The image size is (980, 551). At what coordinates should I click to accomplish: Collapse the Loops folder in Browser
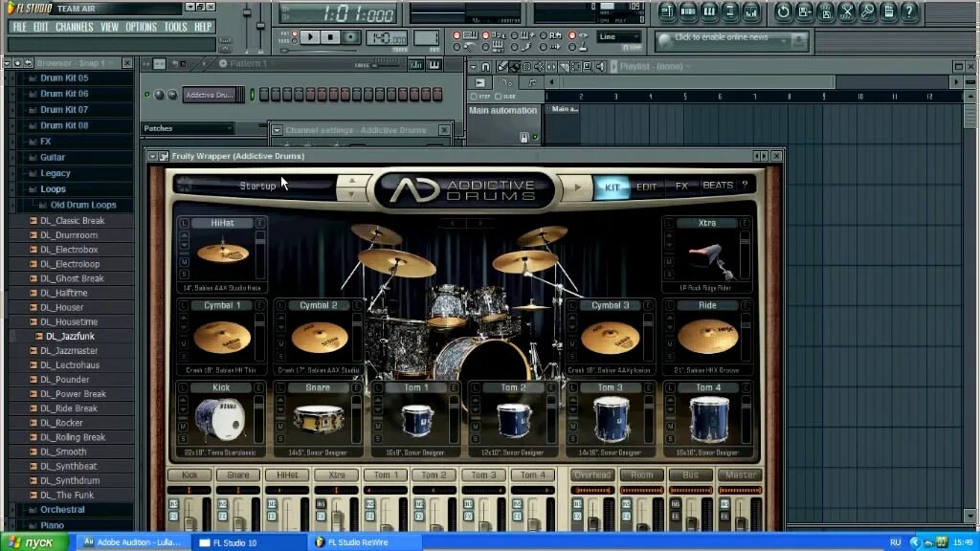[x=53, y=189]
